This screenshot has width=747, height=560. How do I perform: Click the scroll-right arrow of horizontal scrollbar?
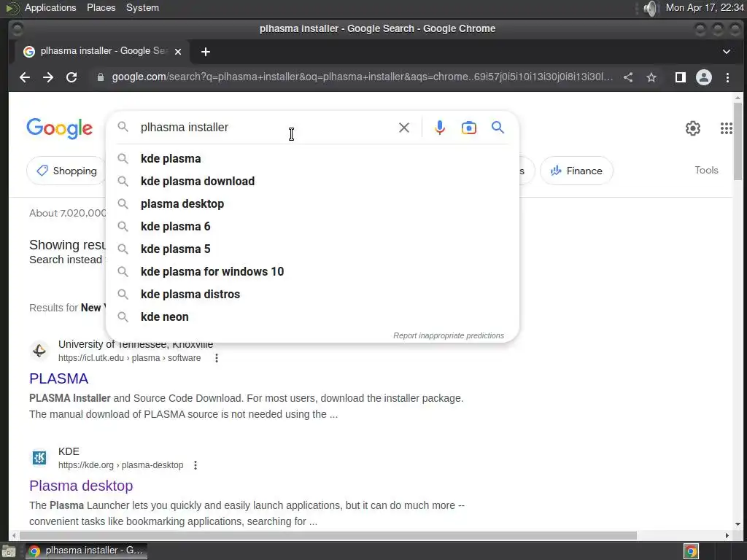[727, 536]
